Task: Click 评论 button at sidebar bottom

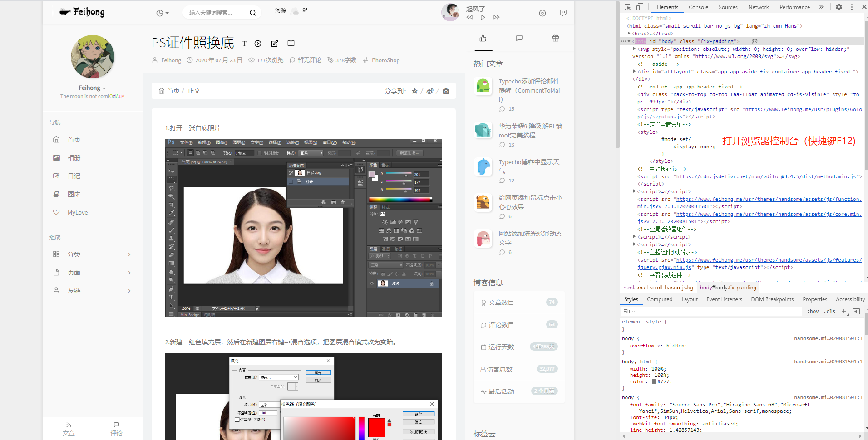Action: coord(116,429)
